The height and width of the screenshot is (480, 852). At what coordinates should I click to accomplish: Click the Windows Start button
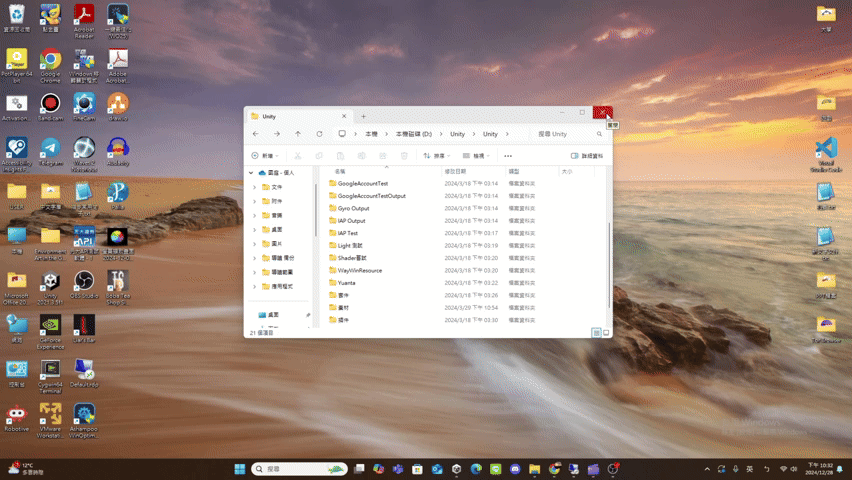240,468
